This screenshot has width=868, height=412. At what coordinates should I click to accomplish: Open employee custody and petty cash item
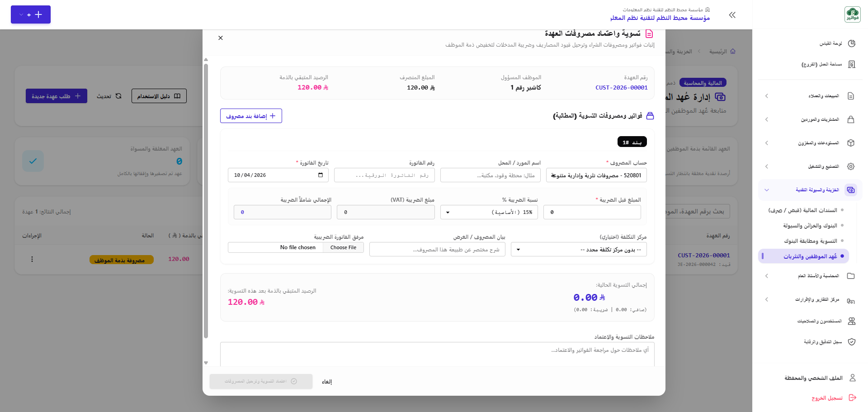coord(804,256)
